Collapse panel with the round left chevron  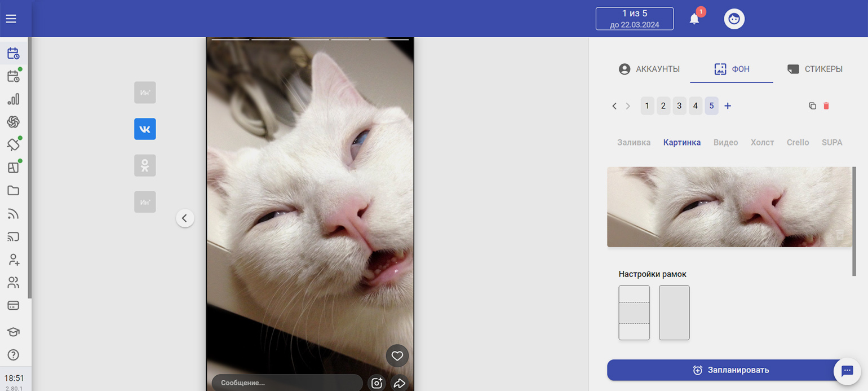coord(185,218)
